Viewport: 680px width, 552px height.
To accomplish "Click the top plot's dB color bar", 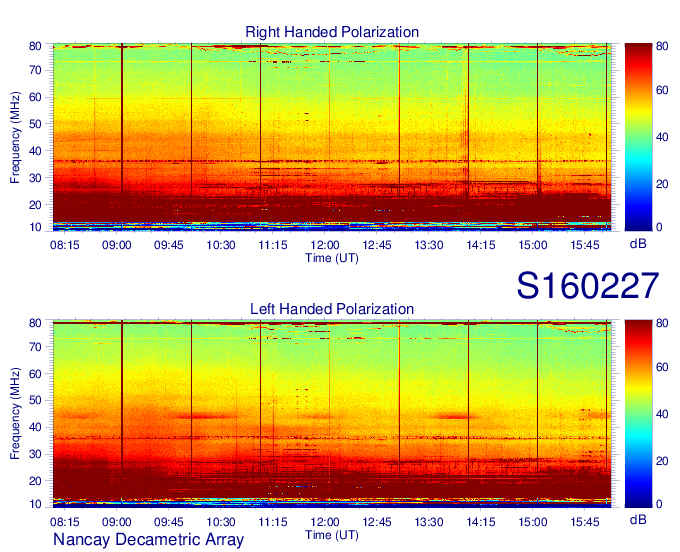I will coord(638,137).
